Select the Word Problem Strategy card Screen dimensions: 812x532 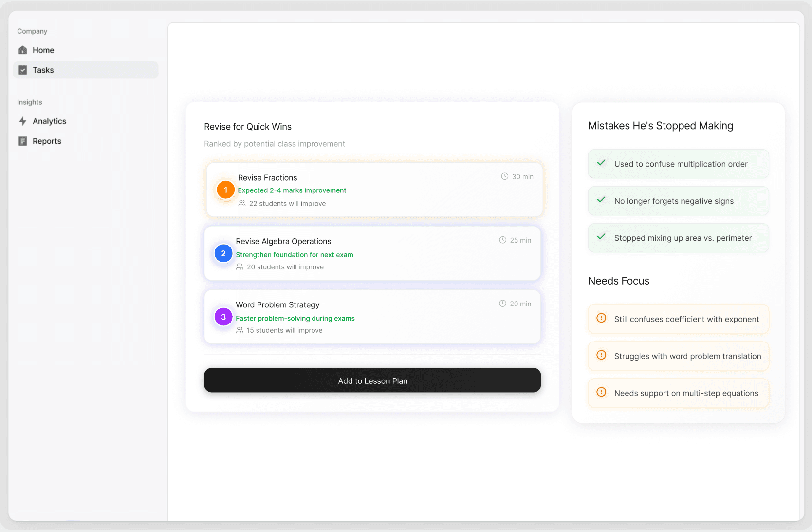372,317
